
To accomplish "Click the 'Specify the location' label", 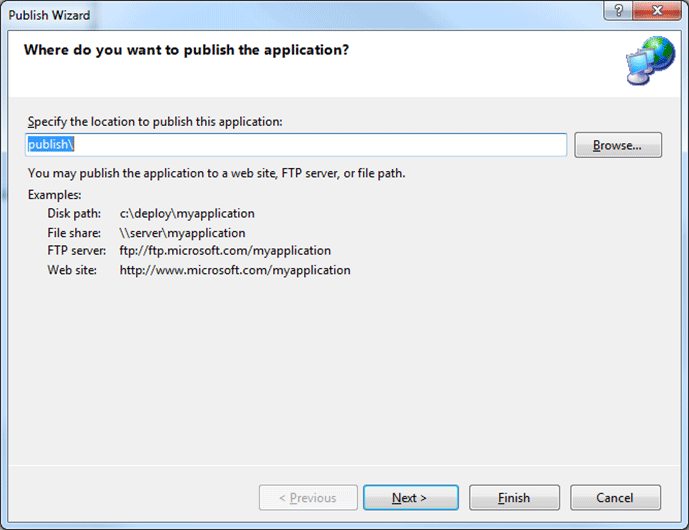I will (155, 121).
